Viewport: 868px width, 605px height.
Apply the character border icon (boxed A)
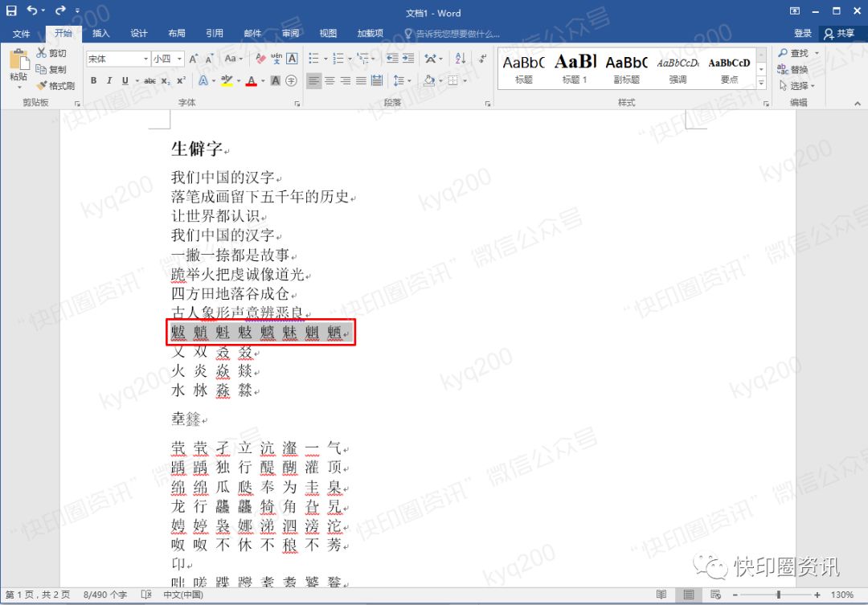pos(293,59)
